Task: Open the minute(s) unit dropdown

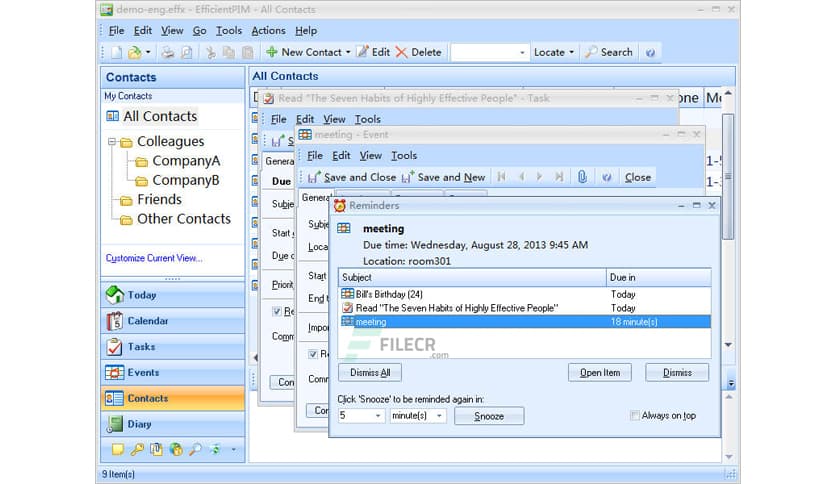Action: 439,416
